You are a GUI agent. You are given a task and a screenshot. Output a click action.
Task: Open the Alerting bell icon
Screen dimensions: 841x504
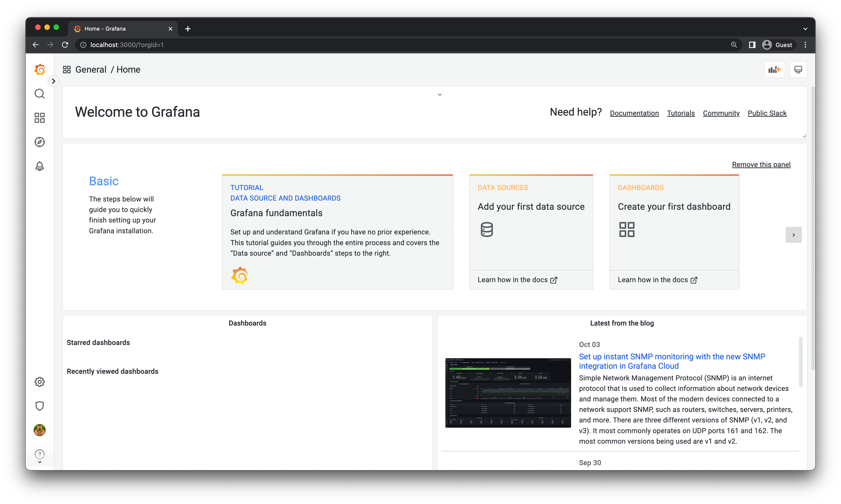coord(40,166)
